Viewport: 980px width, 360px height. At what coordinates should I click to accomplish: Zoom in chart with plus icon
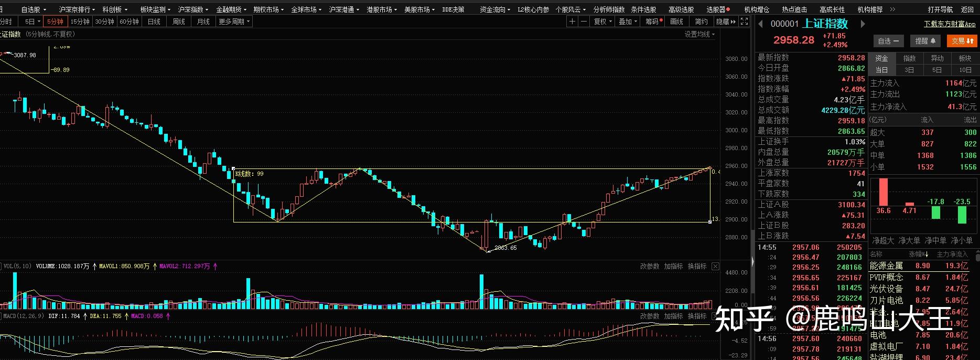pos(572,22)
